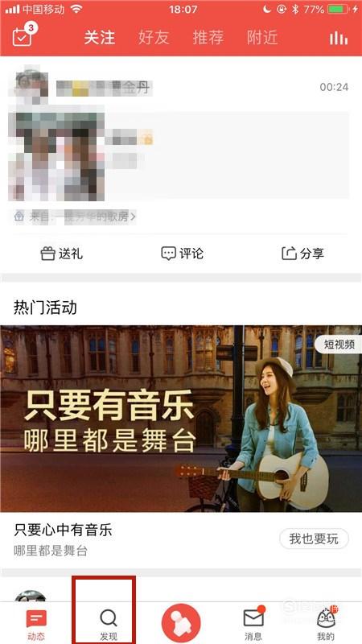Screen dimensions: 362x644
Task: Open the 只要有音乐 activity banner
Action: click(181, 419)
